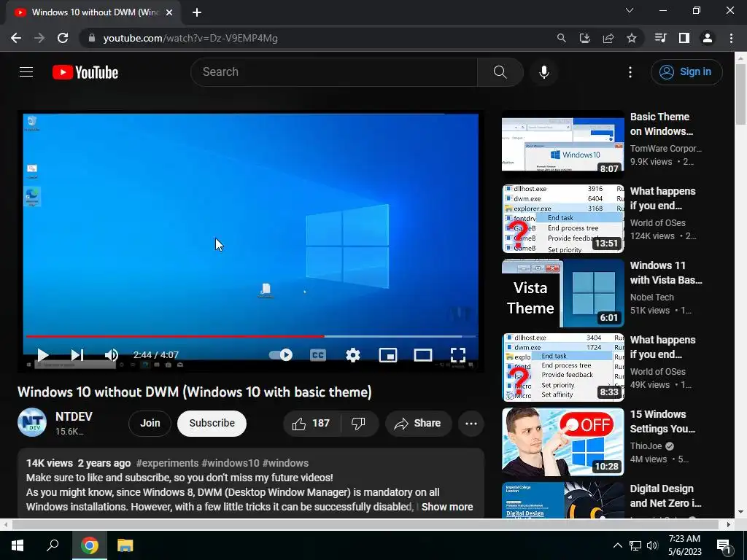Viewport: 747px width, 560px height.
Task: Open the NTDEV channel name link
Action: tap(74, 416)
